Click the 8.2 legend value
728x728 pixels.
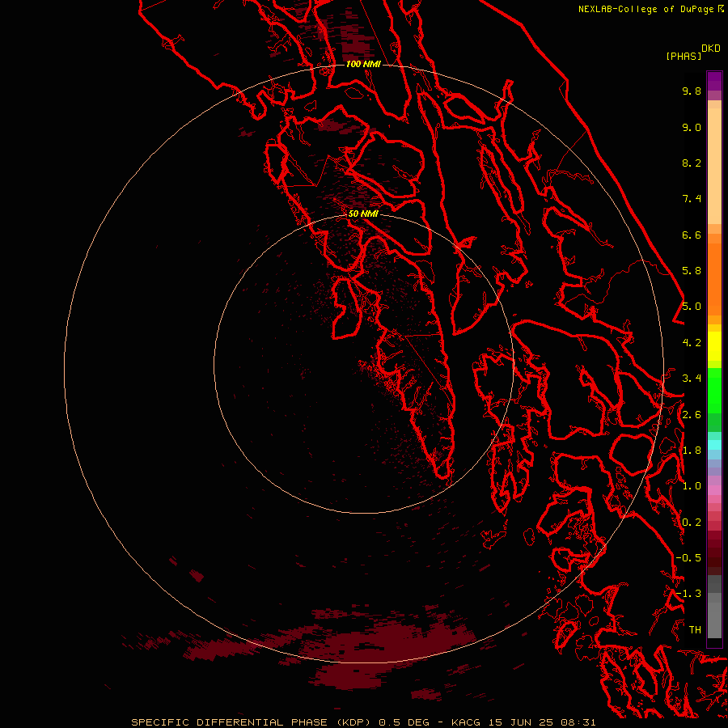pyautogui.click(x=692, y=163)
